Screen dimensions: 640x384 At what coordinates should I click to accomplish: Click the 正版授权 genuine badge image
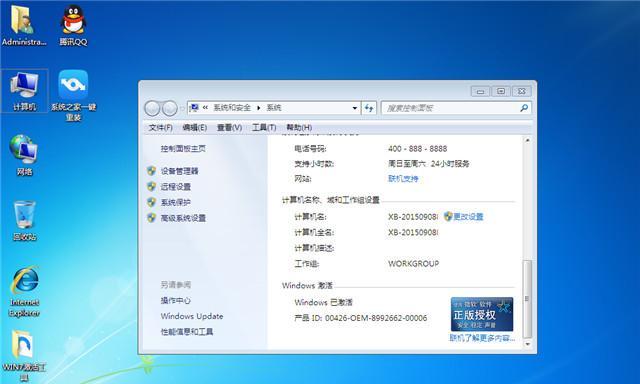[482, 314]
